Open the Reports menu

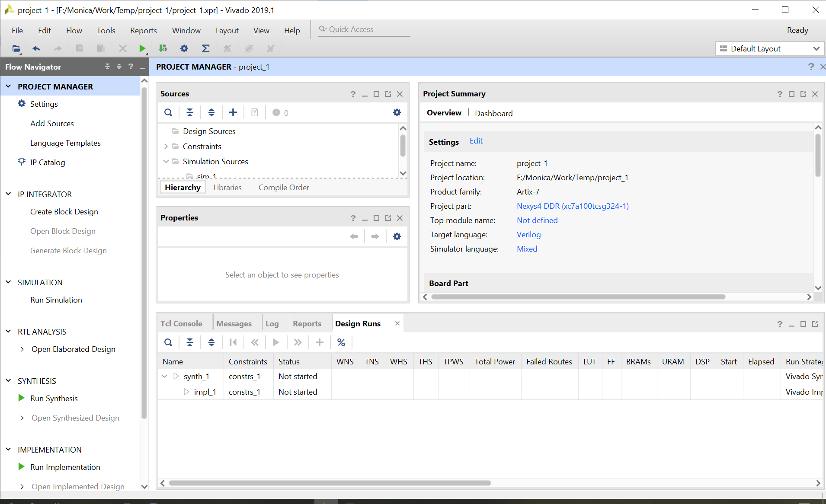144,31
